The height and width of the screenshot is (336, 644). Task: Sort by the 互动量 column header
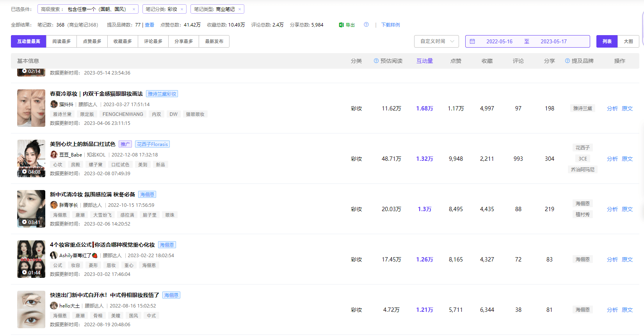[425, 61]
